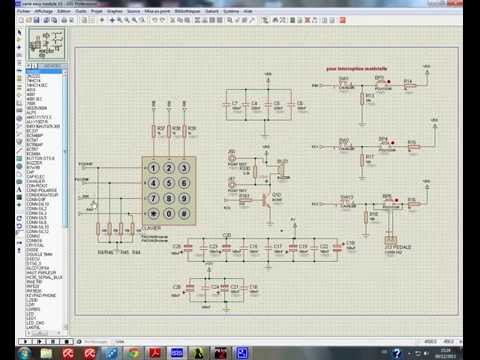
Task: Zoom to view the entire sheet
Action: (134, 20)
